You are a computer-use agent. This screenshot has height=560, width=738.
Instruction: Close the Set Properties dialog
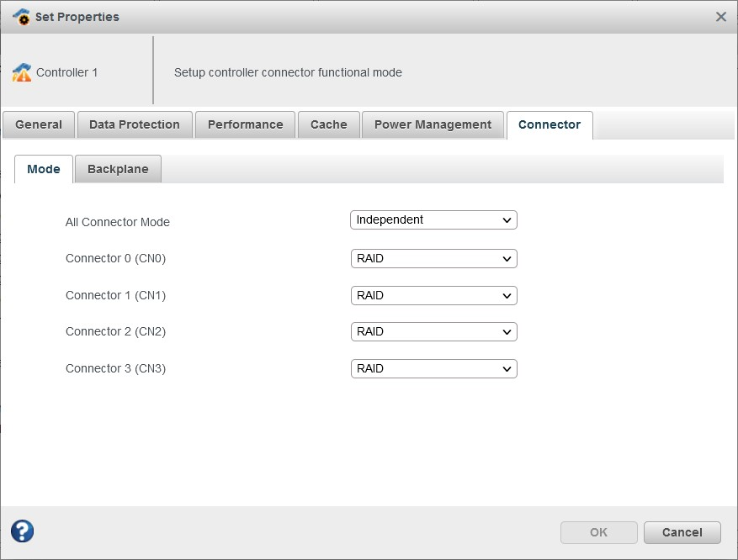point(720,17)
